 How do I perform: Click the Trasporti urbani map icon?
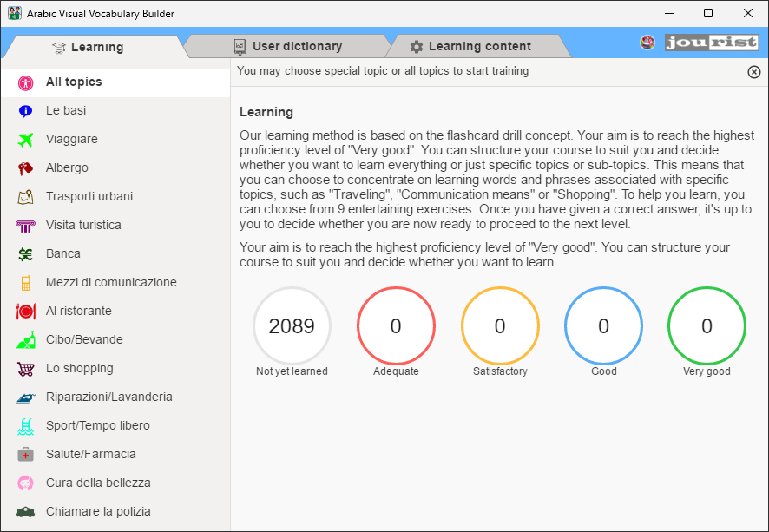(25, 197)
